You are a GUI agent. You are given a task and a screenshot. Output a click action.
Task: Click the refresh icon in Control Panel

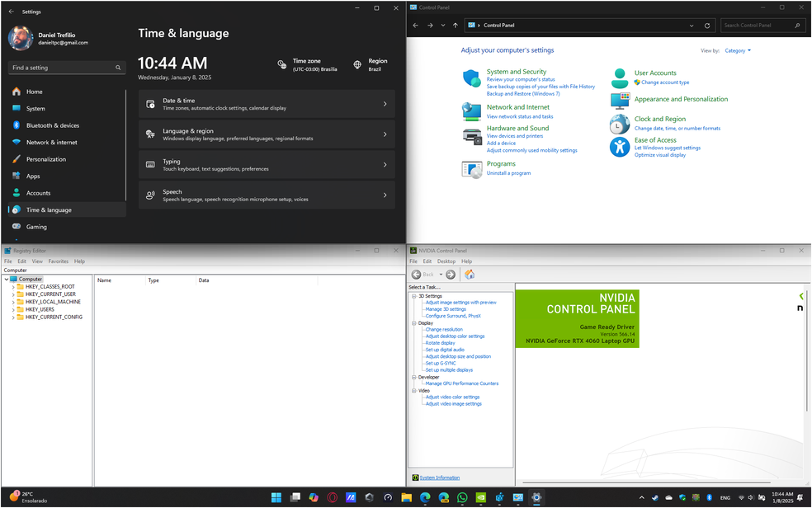tap(707, 26)
